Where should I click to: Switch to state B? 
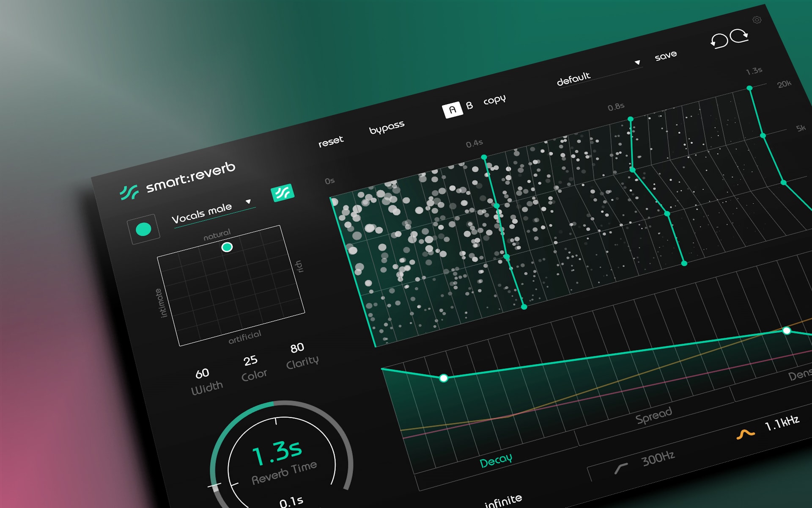pyautogui.click(x=469, y=105)
